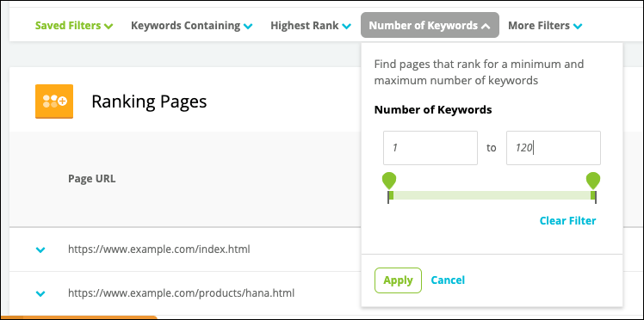Expand the products/hana.html page row

click(x=40, y=293)
